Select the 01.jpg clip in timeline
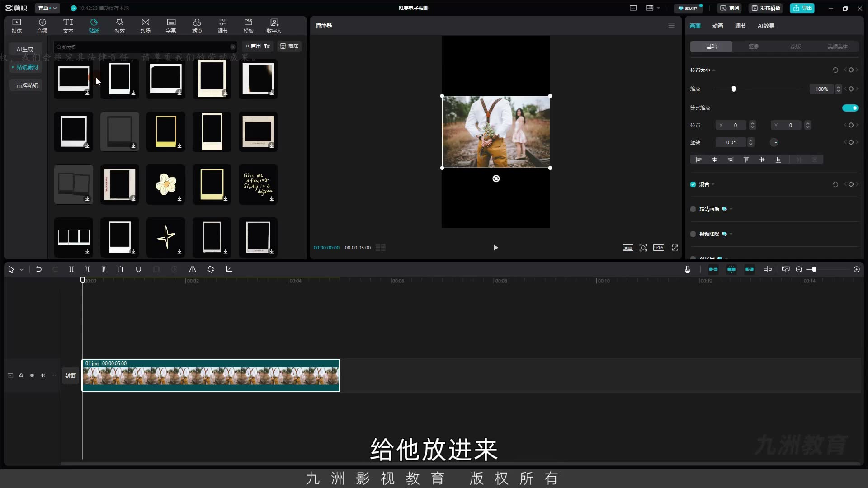Image resolution: width=868 pixels, height=488 pixels. tap(211, 375)
